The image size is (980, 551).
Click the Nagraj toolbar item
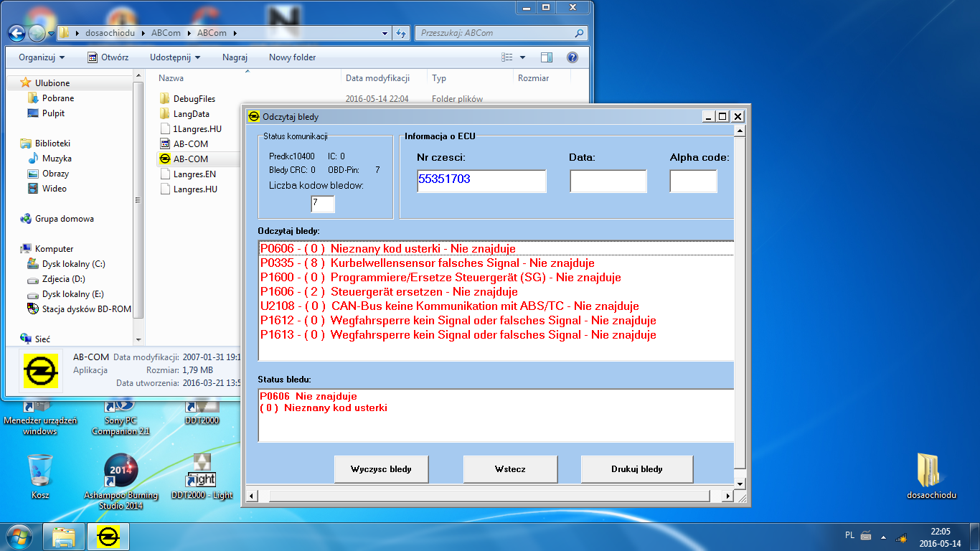(235, 57)
